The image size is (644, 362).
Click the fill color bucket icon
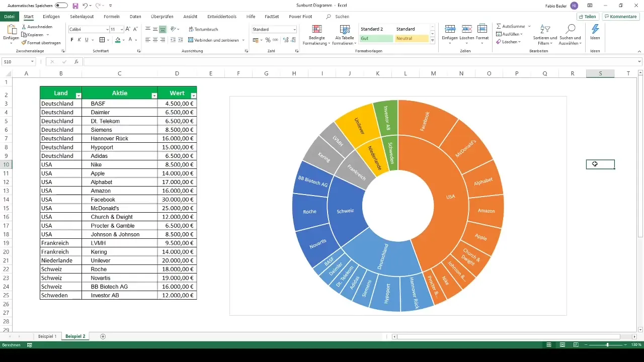118,40
